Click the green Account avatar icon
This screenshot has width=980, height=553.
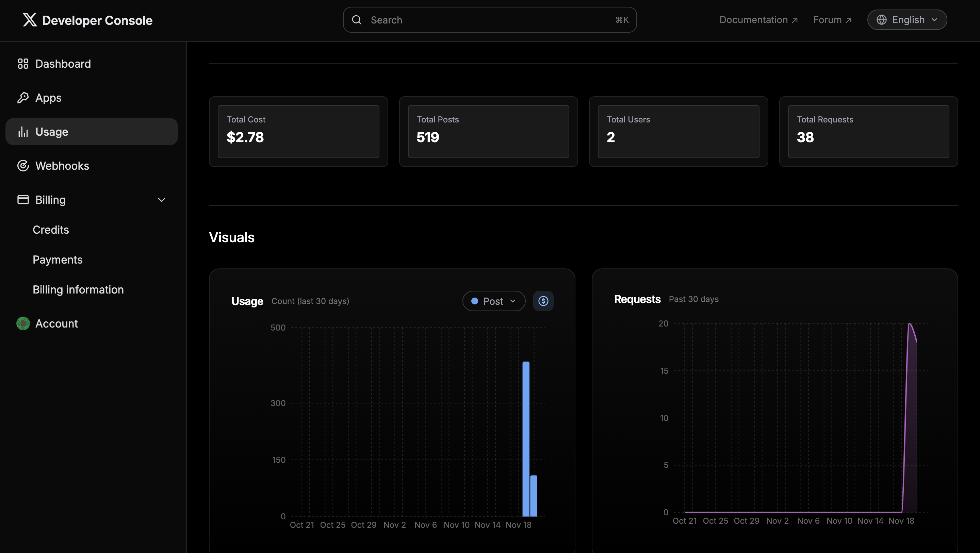pyautogui.click(x=23, y=323)
